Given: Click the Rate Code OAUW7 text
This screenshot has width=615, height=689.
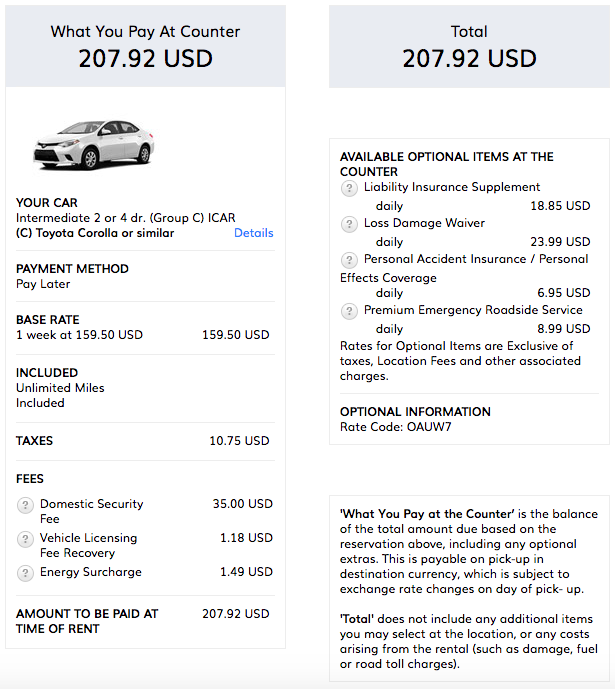Looking at the screenshot, I should click(395, 427).
